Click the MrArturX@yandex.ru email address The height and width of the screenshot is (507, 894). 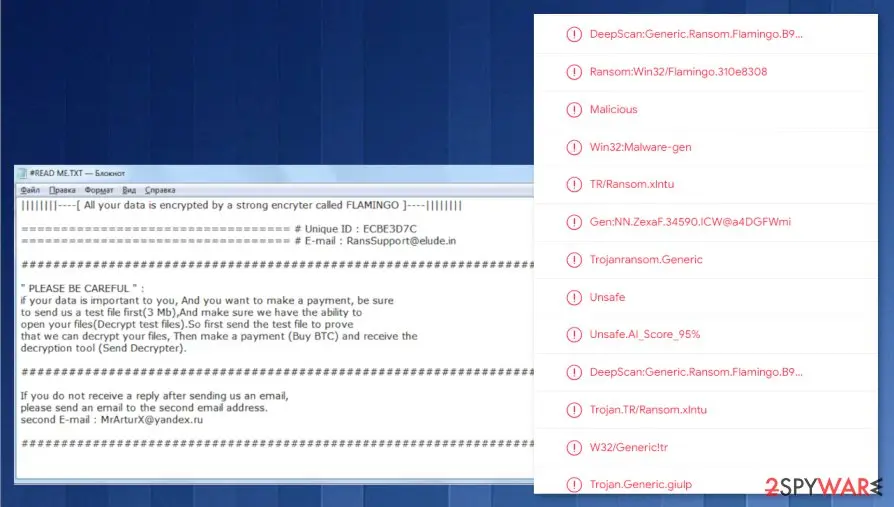coord(152,420)
